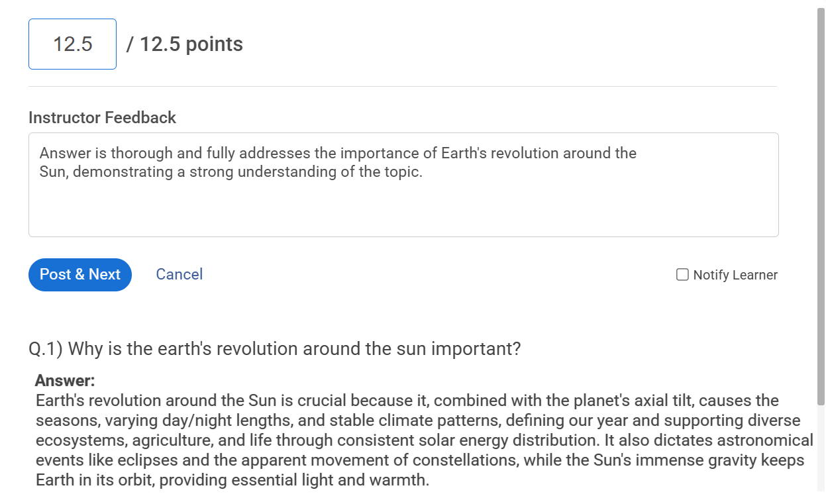The image size is (826, 504).
Task: Click the Notify Learner label text
Action: coord(735,275)
